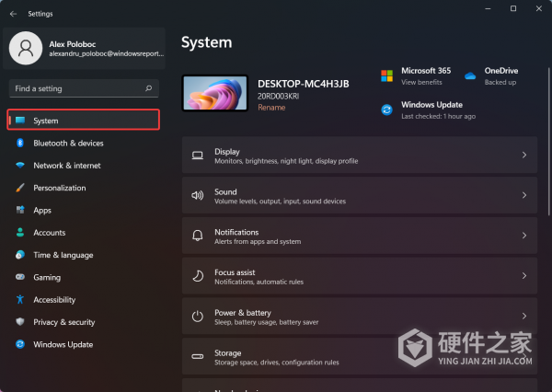The height and width of the screenshot is (392, 552).
Task: Click the Gaming controller icon in sidebar
Action: click(x=19, y=277)
